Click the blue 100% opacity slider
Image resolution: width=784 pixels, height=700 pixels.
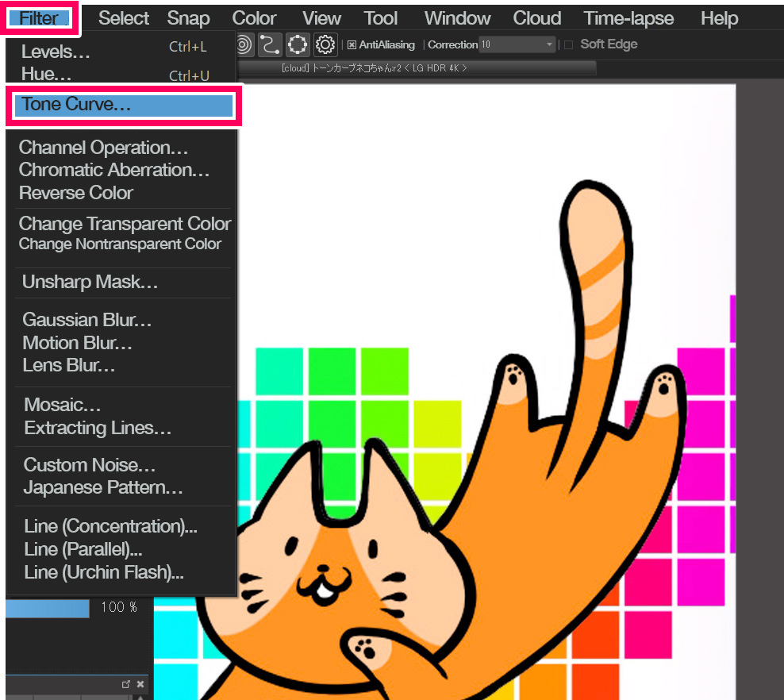(x=48, y=608)
